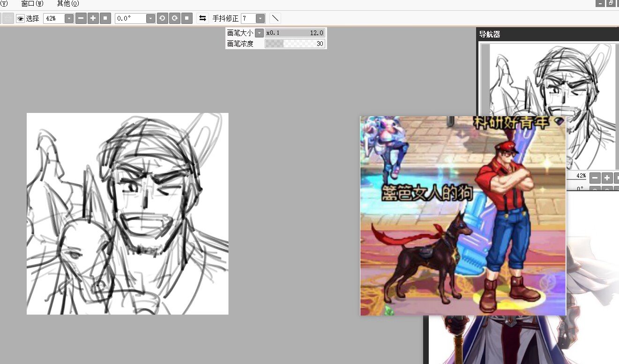Open the 窗口(W) menu
This screenshot has height=364, width=619.
(32, 3)
